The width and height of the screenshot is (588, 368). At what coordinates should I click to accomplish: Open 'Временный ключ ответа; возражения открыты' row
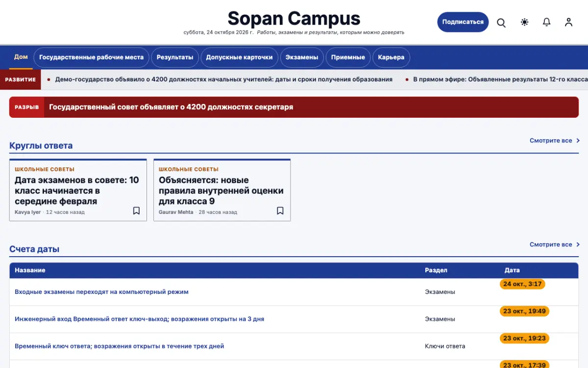point(119,346)
